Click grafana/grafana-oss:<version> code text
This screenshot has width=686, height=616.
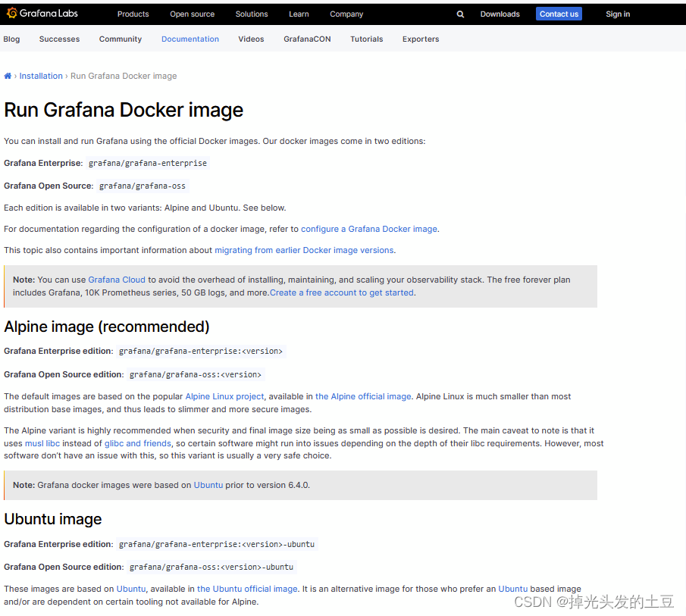pos(196,374)
